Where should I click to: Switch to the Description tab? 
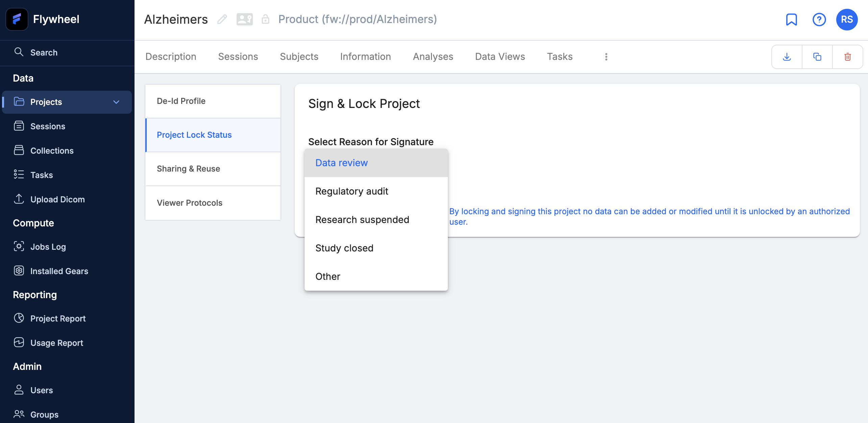coord(171,57)
